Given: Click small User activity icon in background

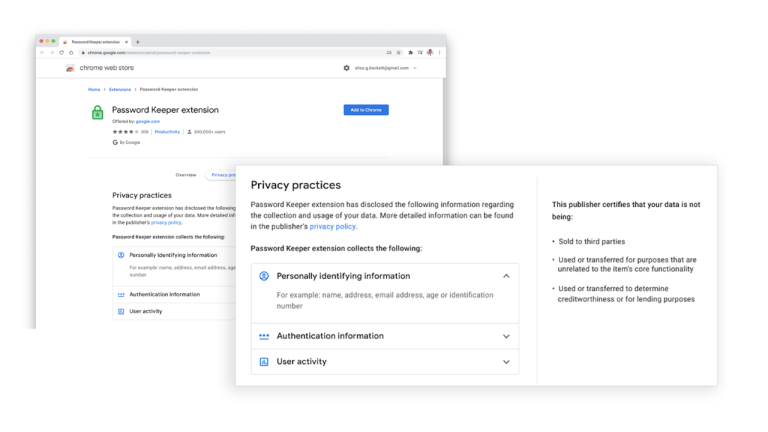Looking at the screenshot, I should pos(121,312).
